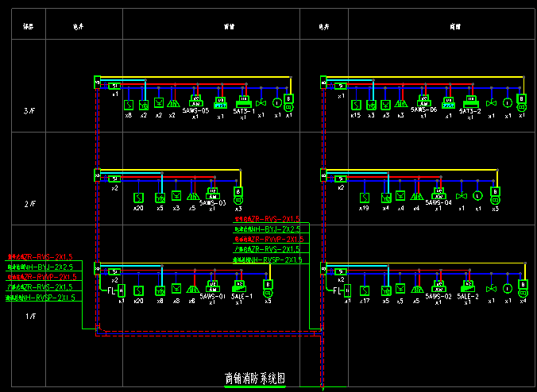Screen dimensions: 537x392
Task: Click the x20 quantity in the SALE-1 row
Action: [x=138, y=301]
